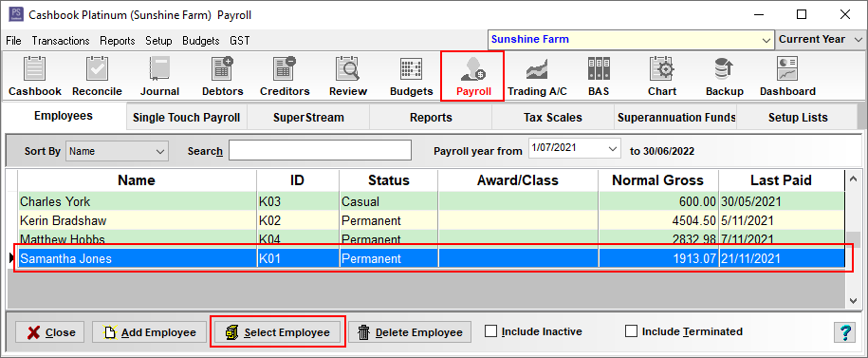Screen dimensions: 868x358
Task: Open the Budgets toolbar icon
Action: click(412, 77)
